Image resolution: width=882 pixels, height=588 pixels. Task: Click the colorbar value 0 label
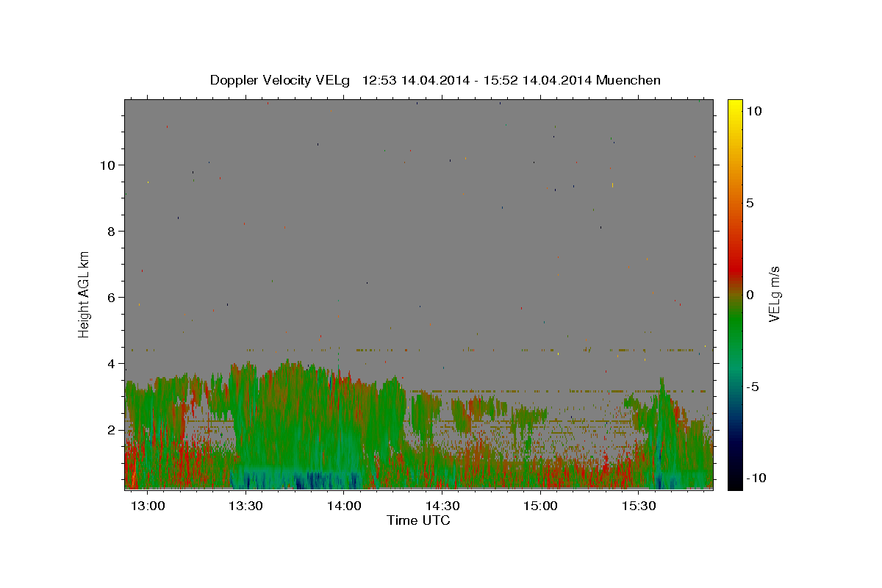coord(750,295)
